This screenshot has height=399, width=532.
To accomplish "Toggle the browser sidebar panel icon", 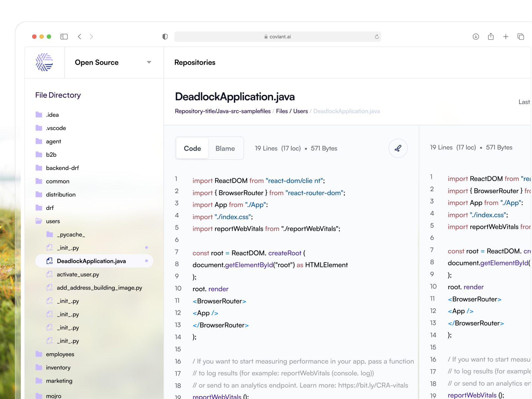I will [64, 37].
